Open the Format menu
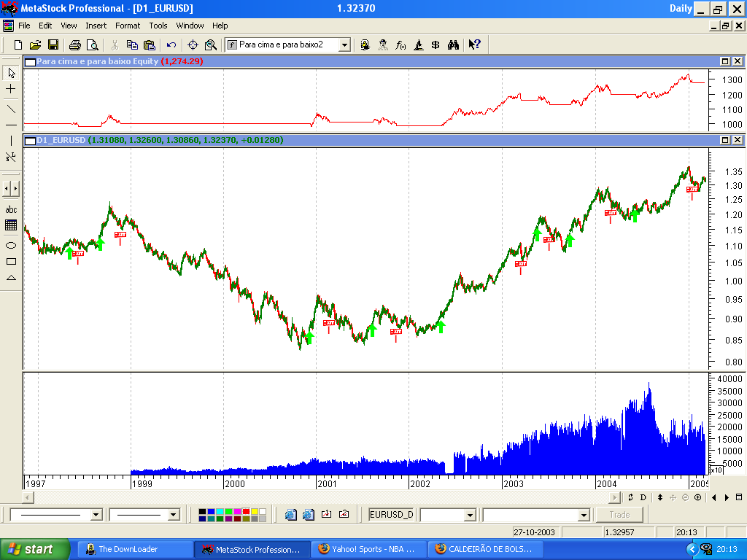The image size is (747, 560). coord(128,26)
